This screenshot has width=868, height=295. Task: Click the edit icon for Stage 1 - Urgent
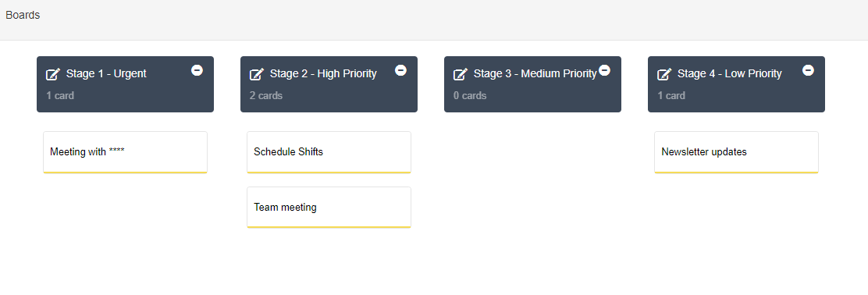53,74
